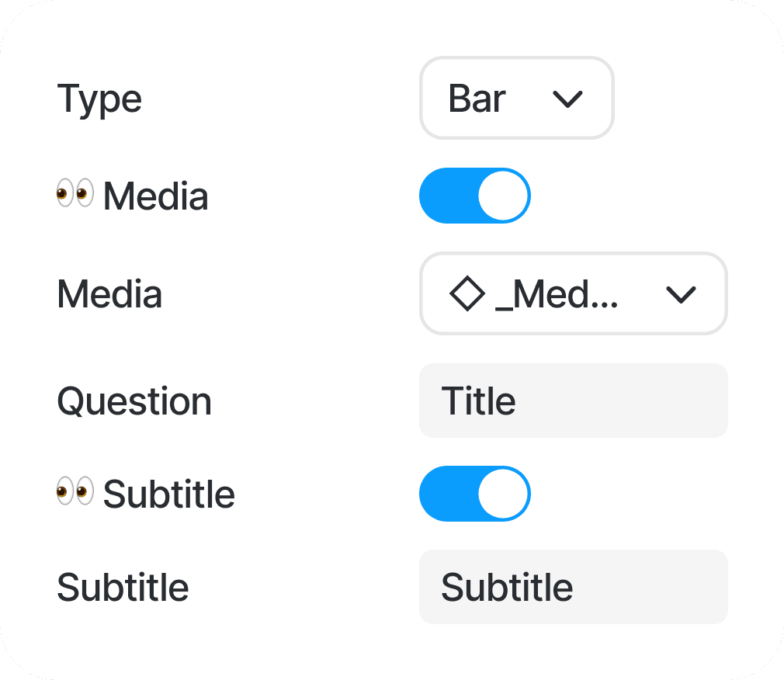784x680 pixels.
Task: Click the white knob of Media switch
Action: tap(503, 196)
